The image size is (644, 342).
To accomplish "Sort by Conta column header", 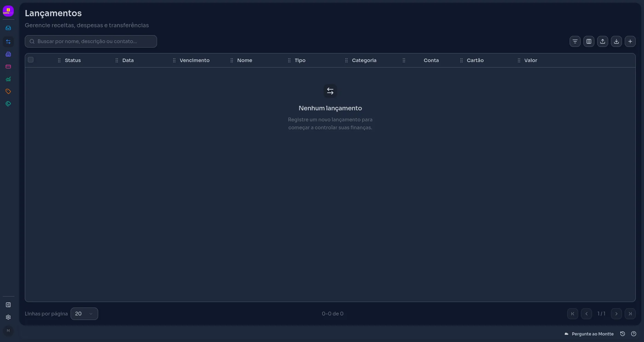I will point(431,60).
